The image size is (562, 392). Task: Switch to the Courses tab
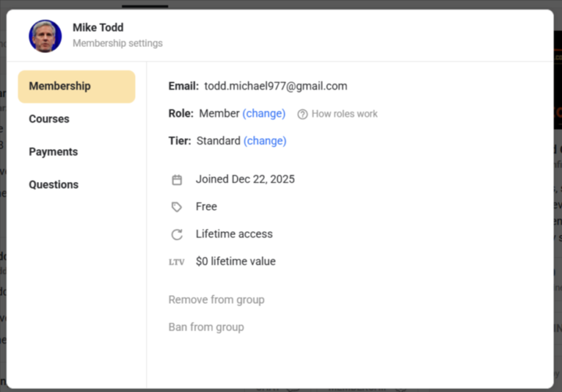(x=49, y=119)
